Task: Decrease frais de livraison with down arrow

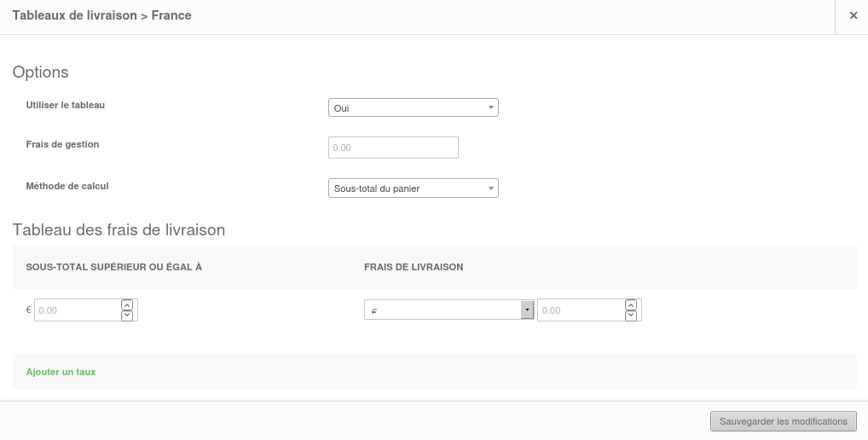Action: (631, 316)
